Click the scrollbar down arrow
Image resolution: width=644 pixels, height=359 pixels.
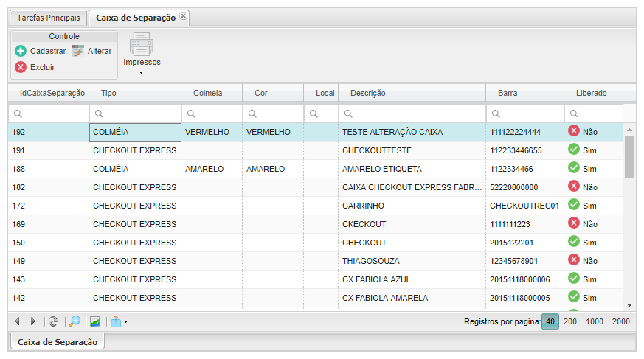click(630, 305)
